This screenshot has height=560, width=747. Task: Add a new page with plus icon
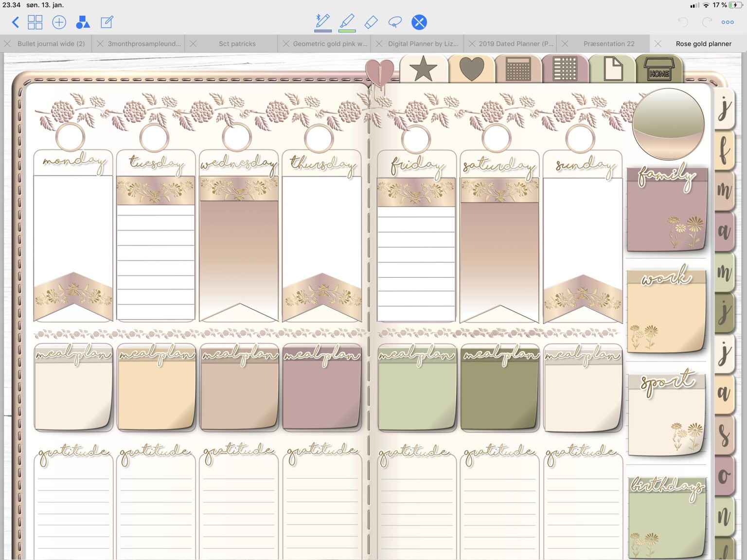point(59,22)
